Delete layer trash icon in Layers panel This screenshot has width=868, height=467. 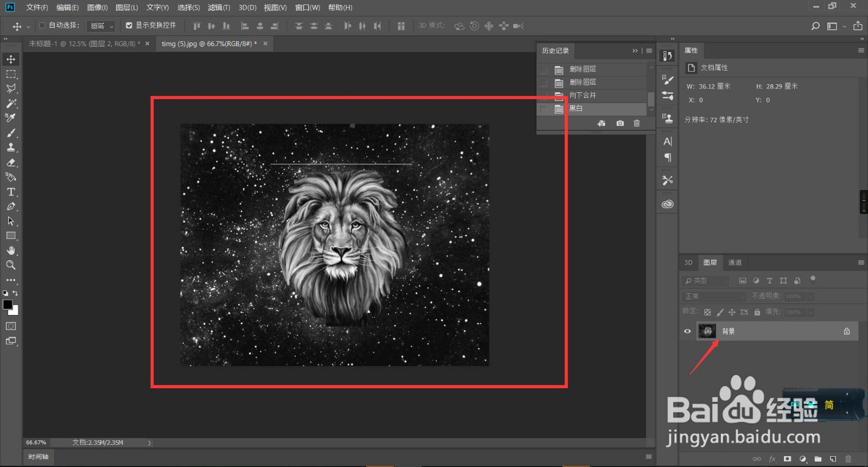[848, 459]
